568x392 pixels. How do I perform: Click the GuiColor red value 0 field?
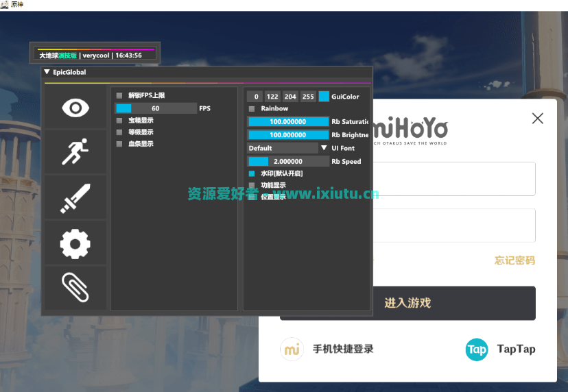tap(255, 97)
